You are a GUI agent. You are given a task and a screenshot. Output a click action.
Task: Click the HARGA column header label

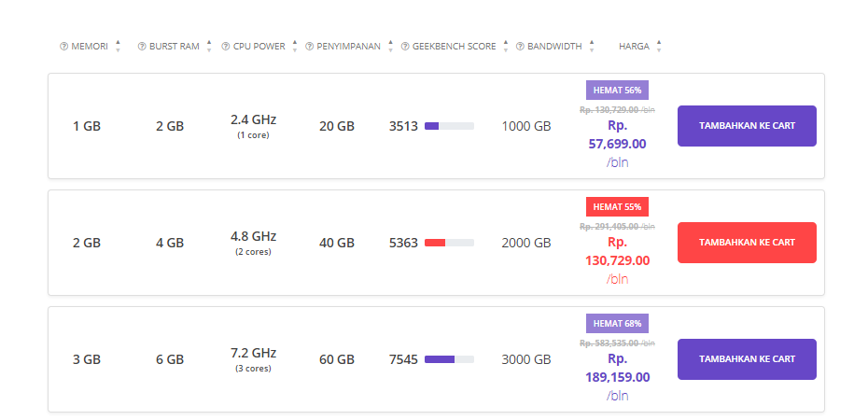click(634, 47)
